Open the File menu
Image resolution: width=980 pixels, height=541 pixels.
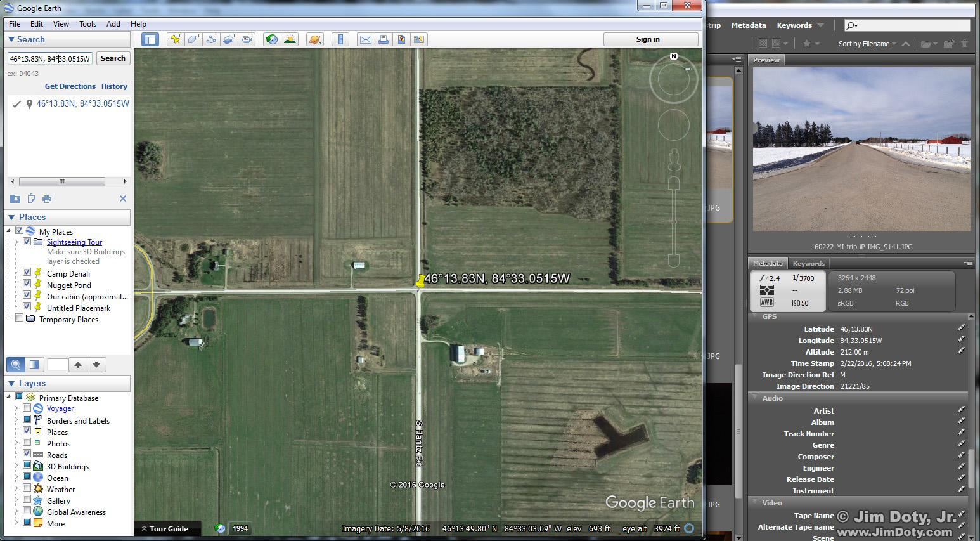click(15, 24)
